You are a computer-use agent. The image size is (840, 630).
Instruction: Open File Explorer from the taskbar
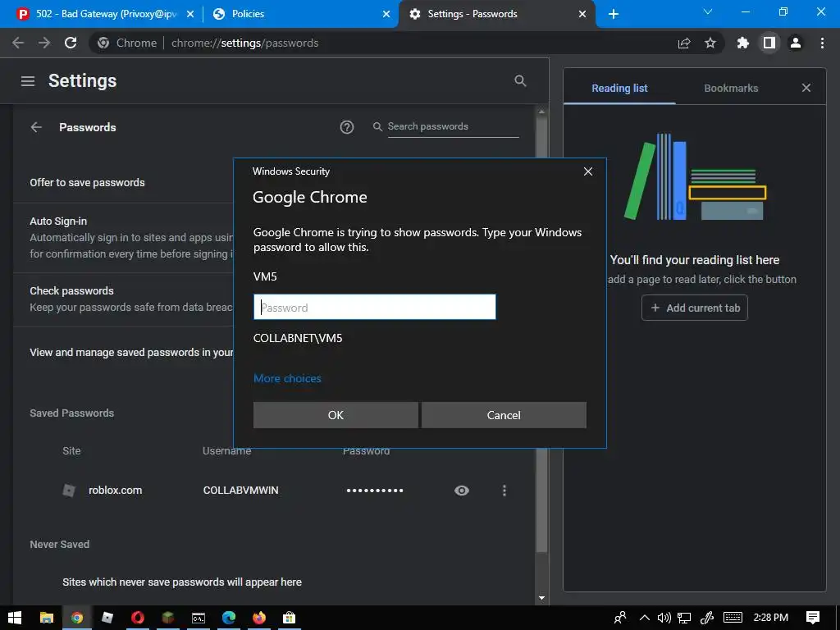pos(47,618)
